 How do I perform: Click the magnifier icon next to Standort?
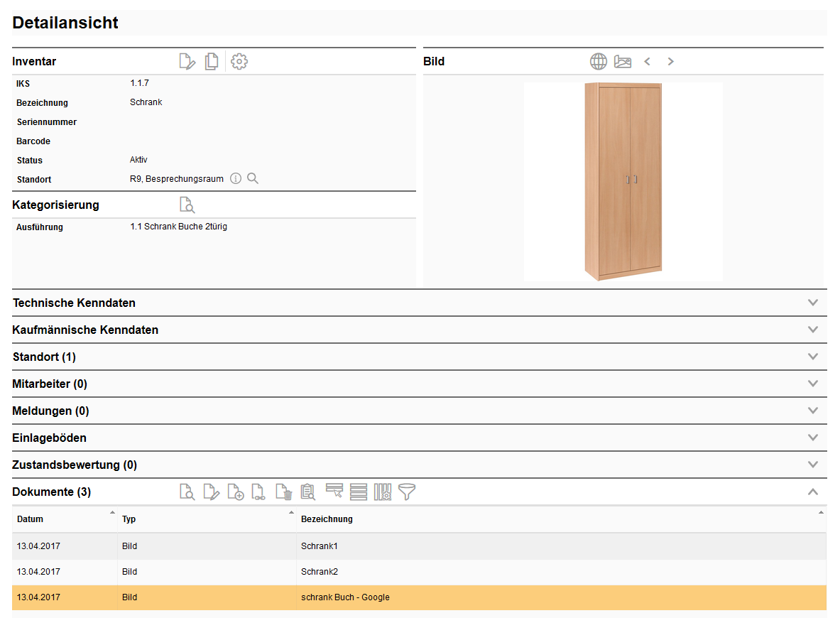coord(253,179)
